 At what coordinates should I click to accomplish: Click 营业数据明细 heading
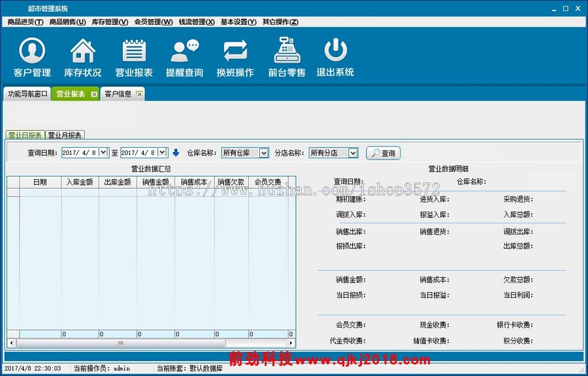[x=448, y=169]
